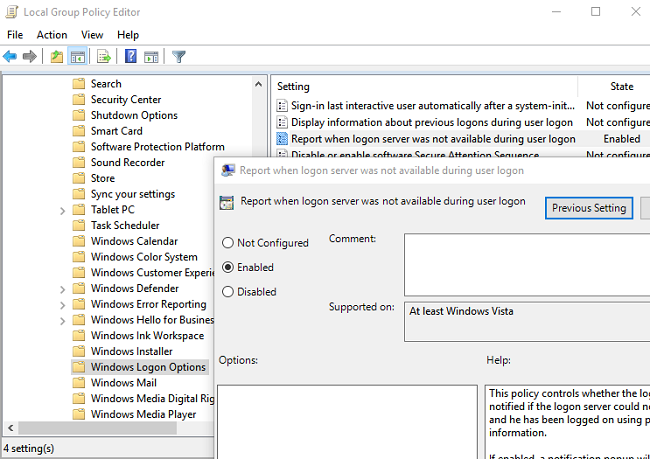
Task: Click the Back arrow toolbar icon
Action: point(10,56)
